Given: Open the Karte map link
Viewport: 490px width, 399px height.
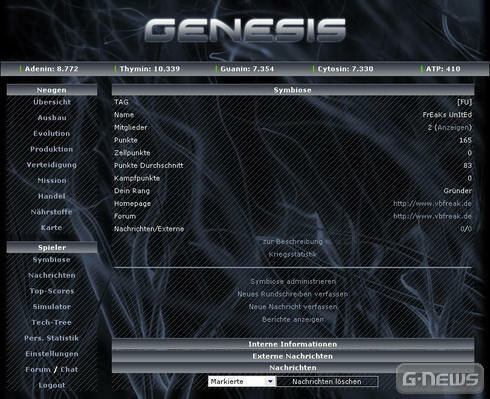Looking at the screenshot, I should point(52,227).
